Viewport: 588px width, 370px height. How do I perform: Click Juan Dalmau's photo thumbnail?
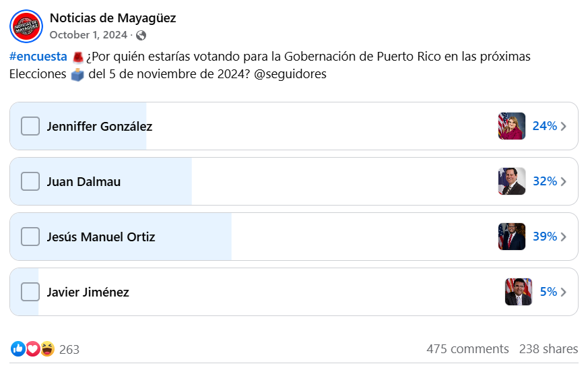coord(511,181)
